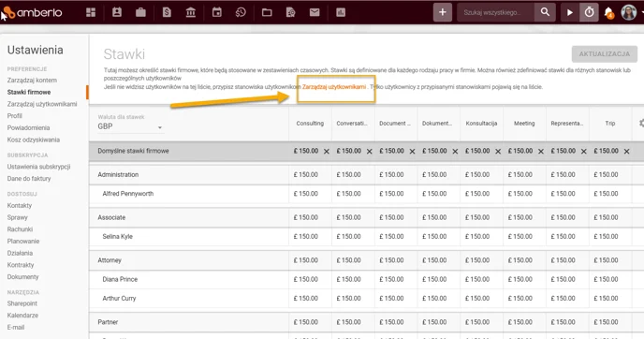Clear default rate for Document column
This screenshot has width=644, height=339.
coord(413,151)
